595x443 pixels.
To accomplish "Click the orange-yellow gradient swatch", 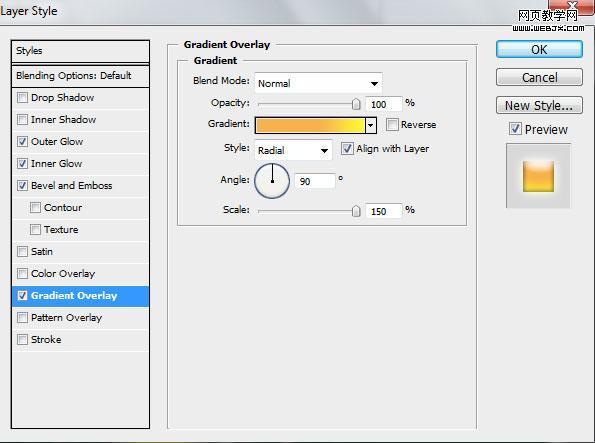I will pyautogui.click(x=310, y=125).
